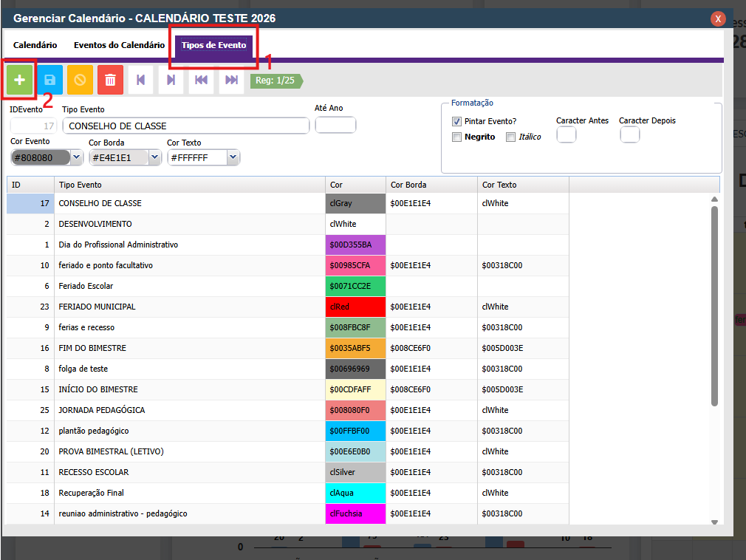Open the Eventos do Calendário tab
Screen dimensions: 746x560
click(x=119, y=45)
